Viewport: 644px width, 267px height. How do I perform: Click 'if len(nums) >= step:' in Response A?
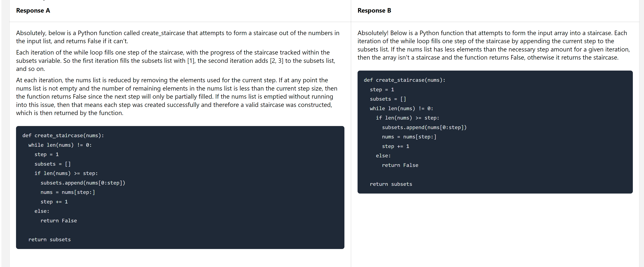tap(66, 173)
